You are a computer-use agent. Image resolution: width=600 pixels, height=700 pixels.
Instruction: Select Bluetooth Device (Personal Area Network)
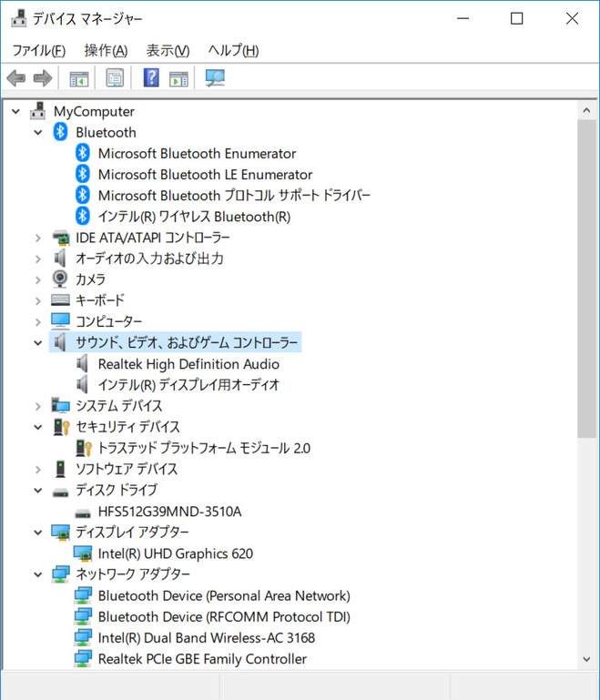tap(224, 595)
